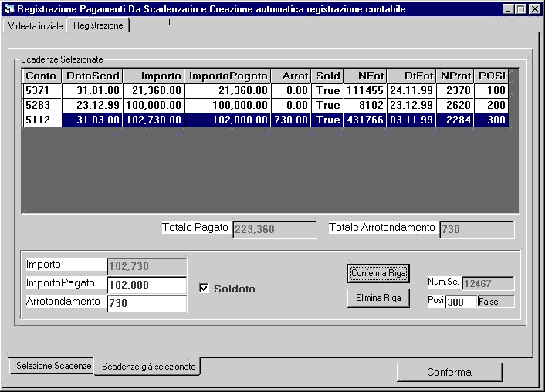Image resolution: width=545 pixels, height=392 pixels.
Task: Click the Conferma button
Action: point(449,372)
